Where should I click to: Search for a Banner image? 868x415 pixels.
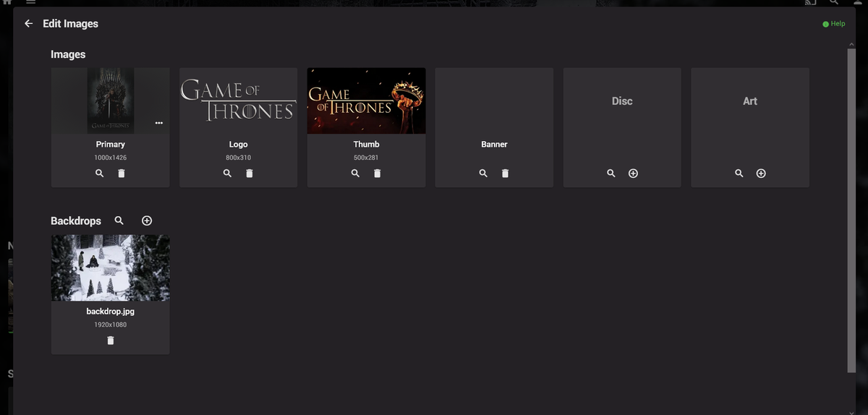click(484, 174)
